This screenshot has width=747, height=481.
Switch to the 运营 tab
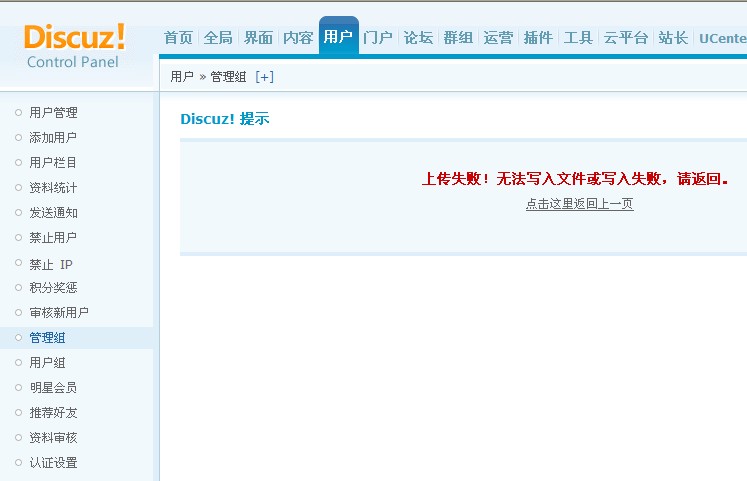[x=498, y=38]
